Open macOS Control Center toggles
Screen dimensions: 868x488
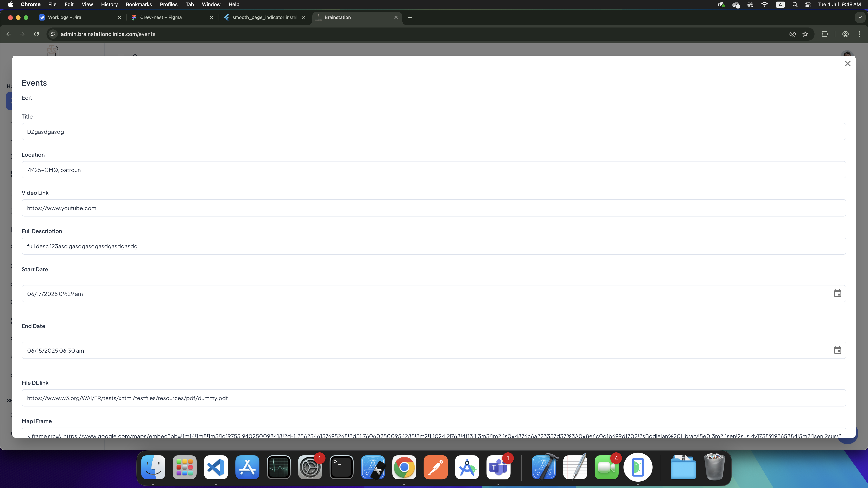click(808, 4)
